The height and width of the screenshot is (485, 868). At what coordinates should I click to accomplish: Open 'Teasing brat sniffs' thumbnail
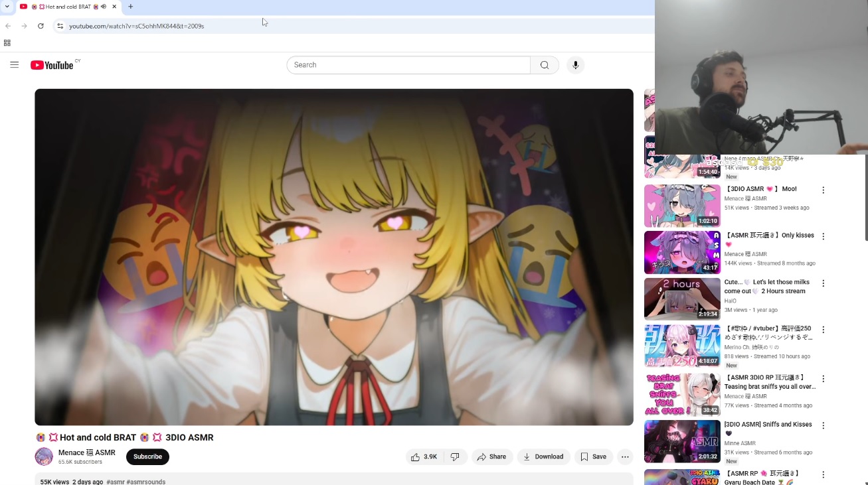[x=682, y=395]
